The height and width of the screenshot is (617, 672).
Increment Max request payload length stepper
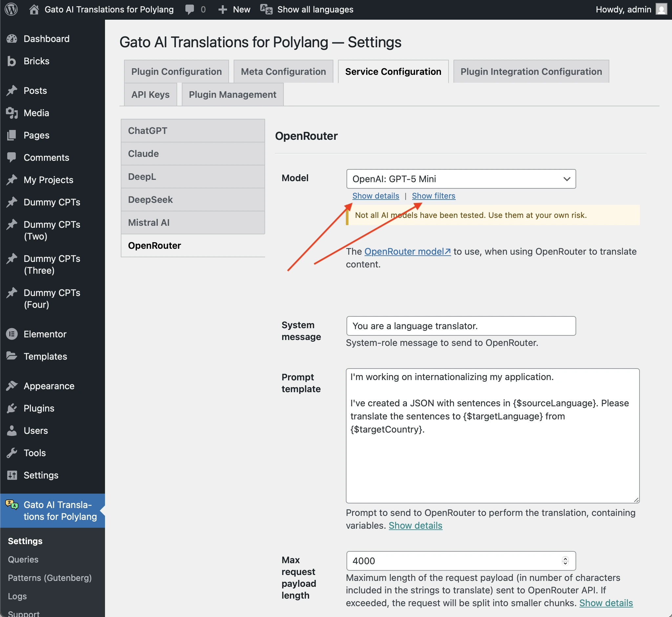[x=564, y=558]
